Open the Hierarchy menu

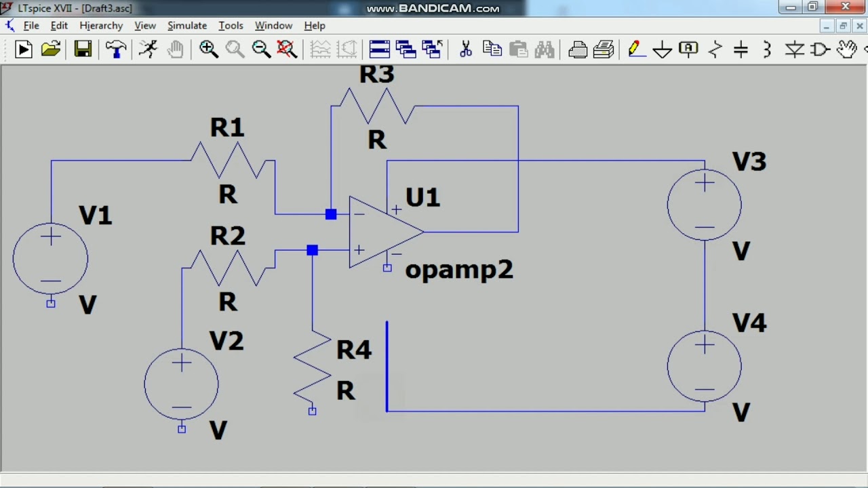pyautogui.click(x=101, y=26)
